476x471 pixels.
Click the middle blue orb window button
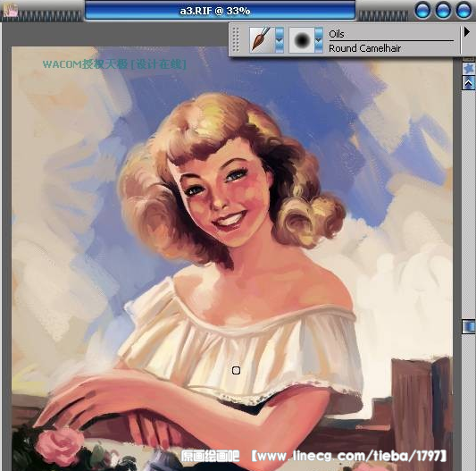point(443,10)
